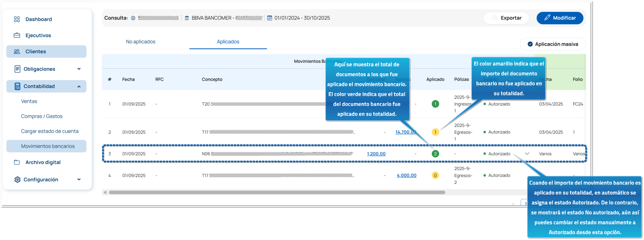
Task: Open the Dashboard grid icon
Action: coord(17,19)
